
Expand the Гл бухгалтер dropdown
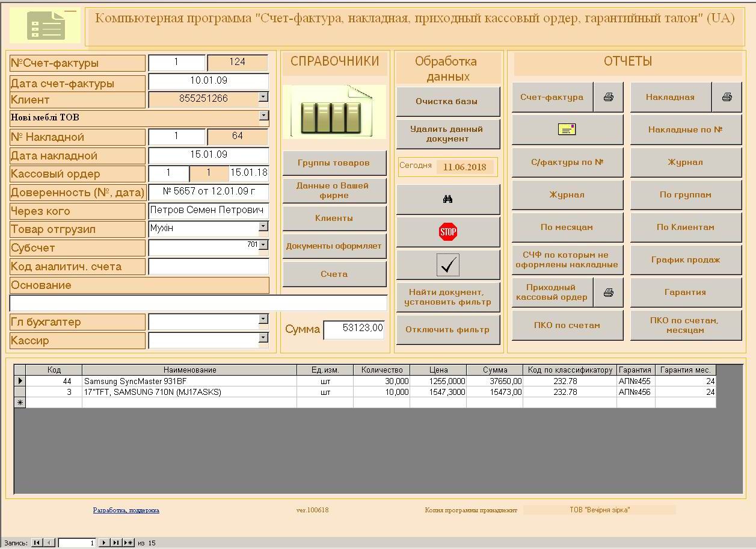(263, 319)
